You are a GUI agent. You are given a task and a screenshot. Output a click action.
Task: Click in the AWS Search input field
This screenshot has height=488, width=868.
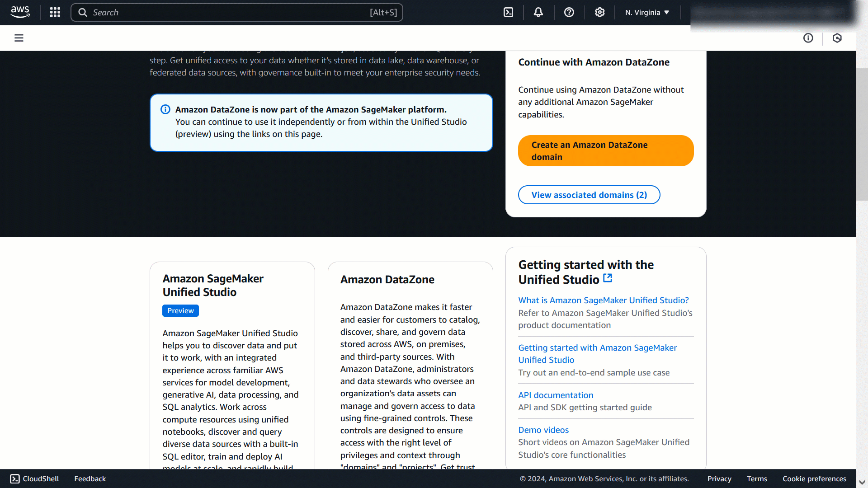(231, 12)
